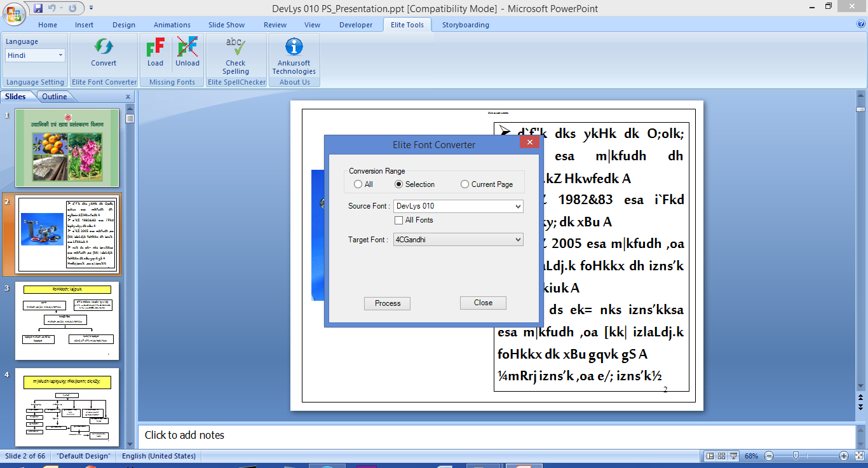Zoom in with plus button
Viewport: 868px width, 468px height.
pyautogui.click(x=844, y=456)
